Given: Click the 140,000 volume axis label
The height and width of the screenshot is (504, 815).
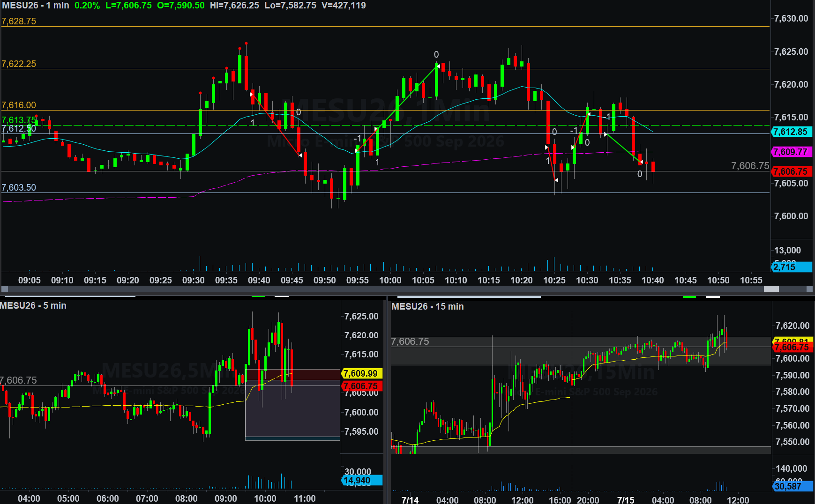Looking at the screenshot, I should (792, 468).
